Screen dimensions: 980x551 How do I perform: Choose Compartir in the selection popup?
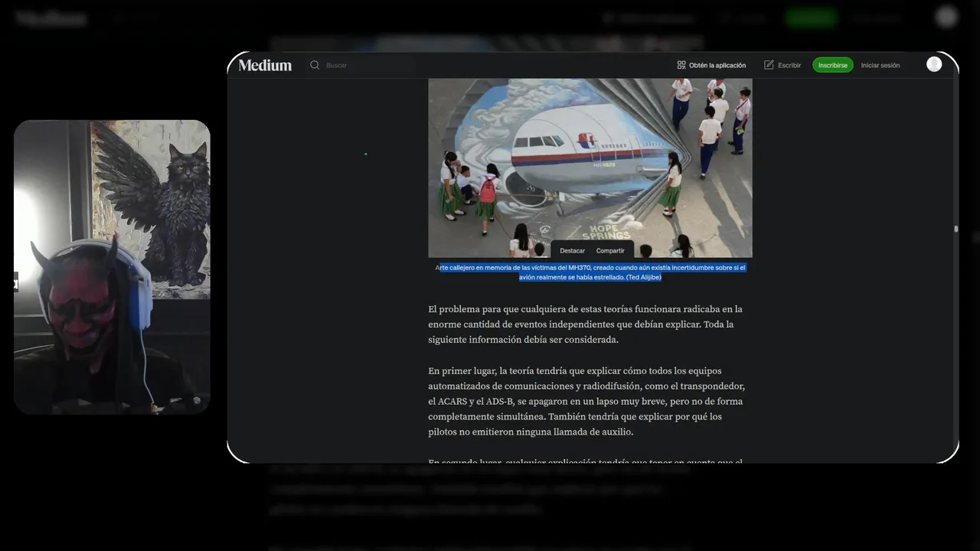[610, 250]
